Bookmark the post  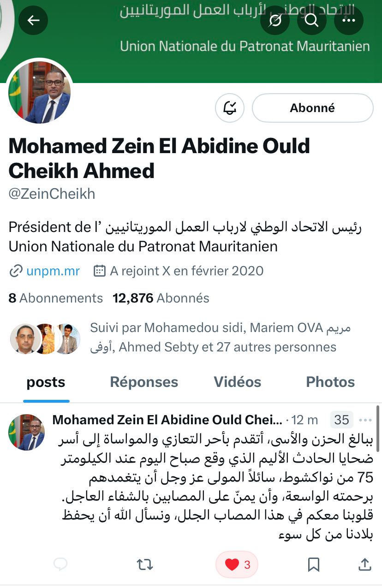click(314, 564)
